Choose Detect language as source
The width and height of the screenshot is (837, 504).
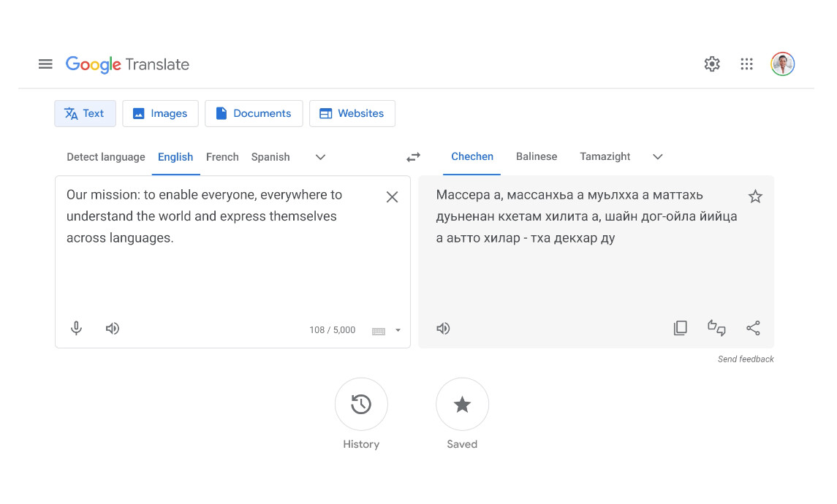[x=106, y=157]
